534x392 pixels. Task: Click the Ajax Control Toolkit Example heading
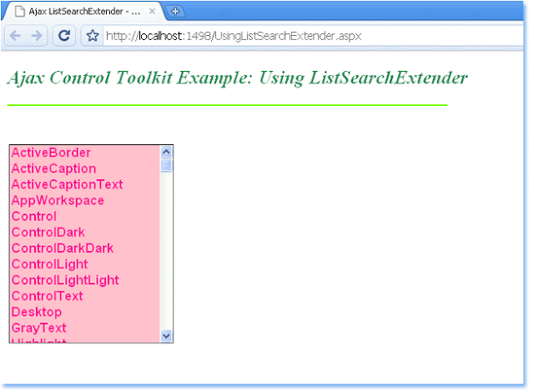tap(237, 78)
